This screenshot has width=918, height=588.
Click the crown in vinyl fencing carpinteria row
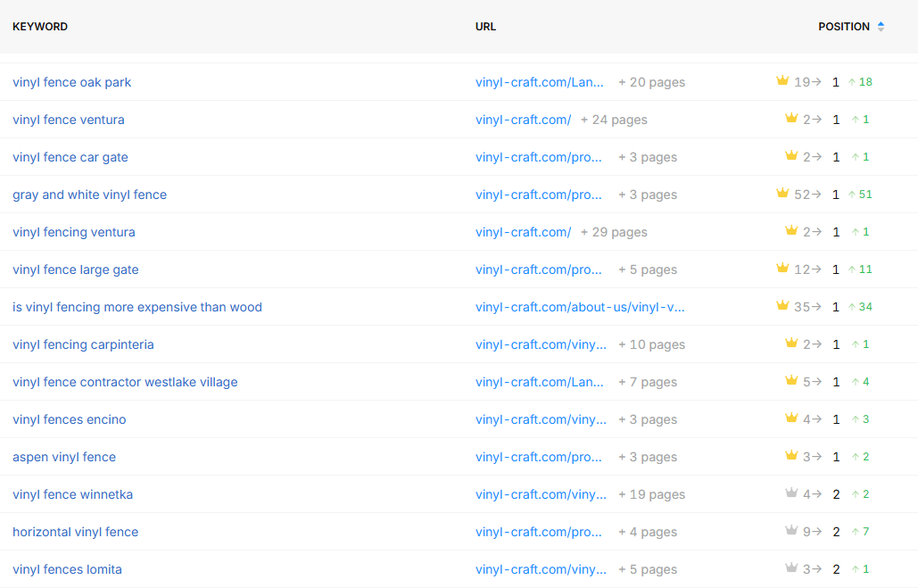pos(791,344)
